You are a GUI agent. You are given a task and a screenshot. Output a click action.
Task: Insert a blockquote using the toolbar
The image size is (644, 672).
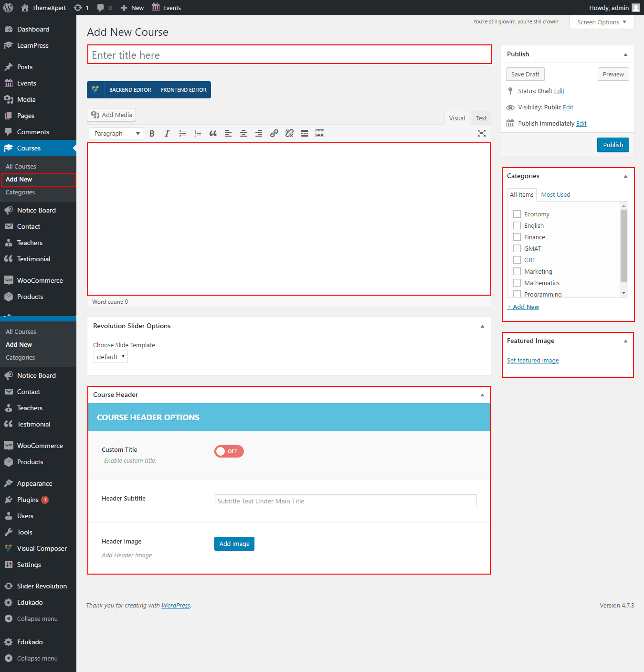pos(213,134)
